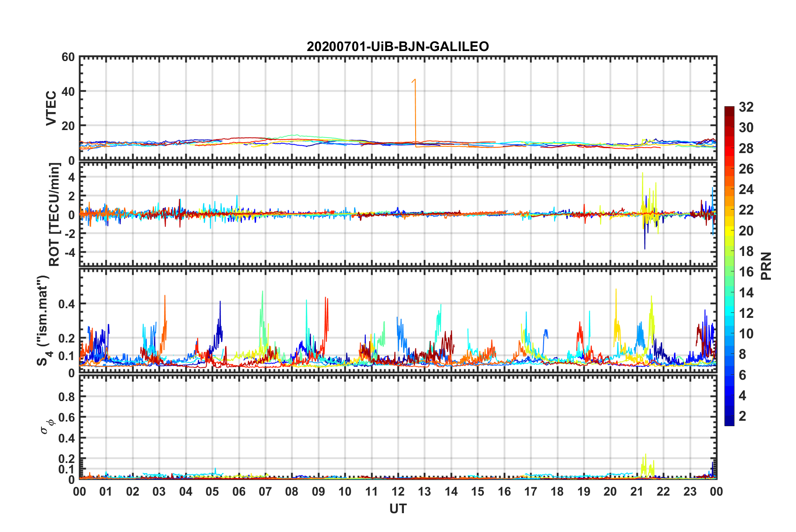Viewport: 796px width, 532px height.
Task: Click colorbar tick value 8
Action: 742,354
